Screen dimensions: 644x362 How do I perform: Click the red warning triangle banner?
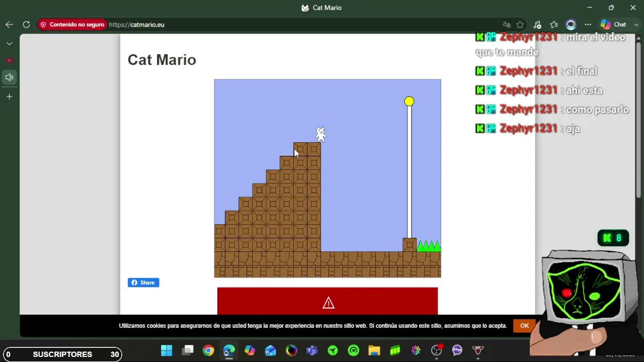coord(328,301)
